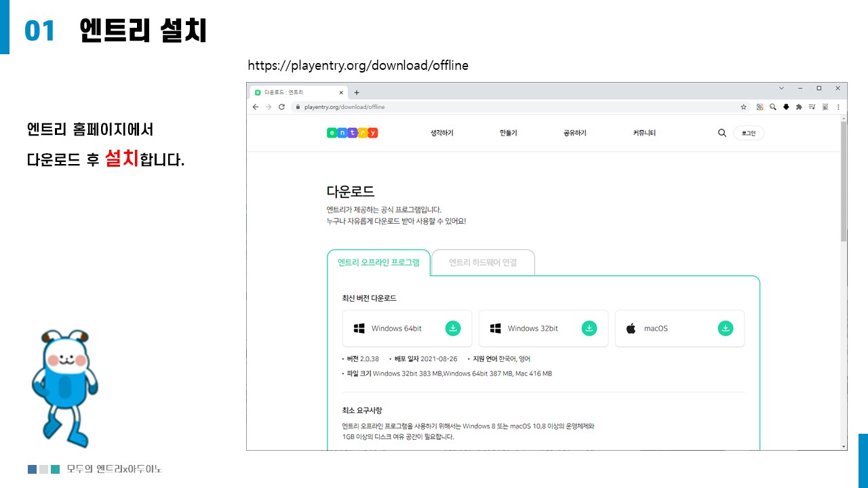Open the 생각하기 menu

pos(441,133)
